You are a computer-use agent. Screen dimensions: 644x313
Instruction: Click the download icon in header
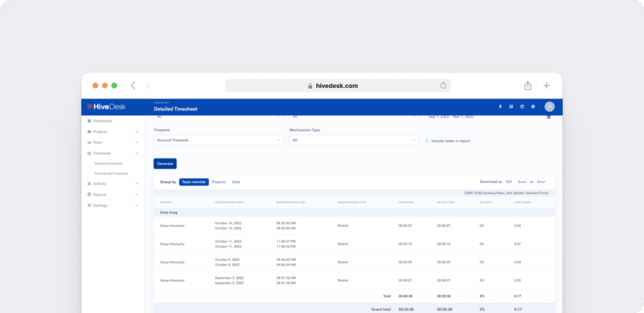tap(501, 106)
